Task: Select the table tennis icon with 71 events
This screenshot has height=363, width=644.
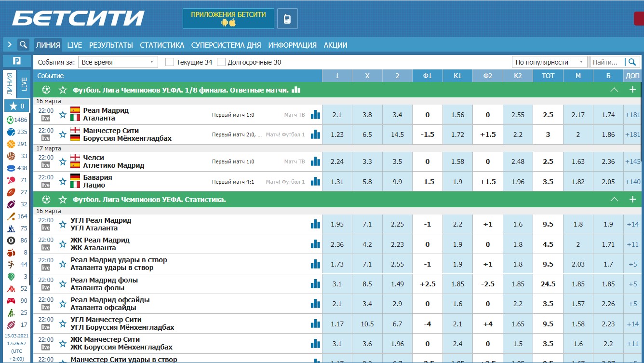Action: [x=11, y=180]
